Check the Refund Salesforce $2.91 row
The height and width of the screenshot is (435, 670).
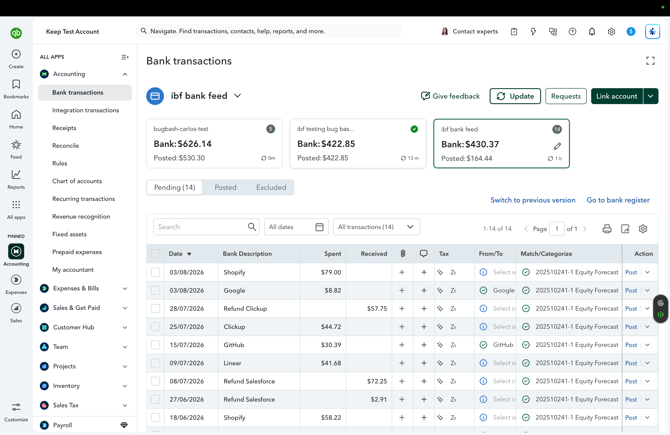coord(156,400)
